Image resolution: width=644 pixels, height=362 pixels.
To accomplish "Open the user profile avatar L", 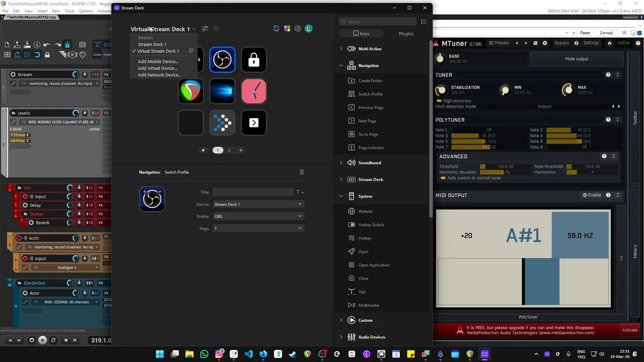I will [308, 29].
